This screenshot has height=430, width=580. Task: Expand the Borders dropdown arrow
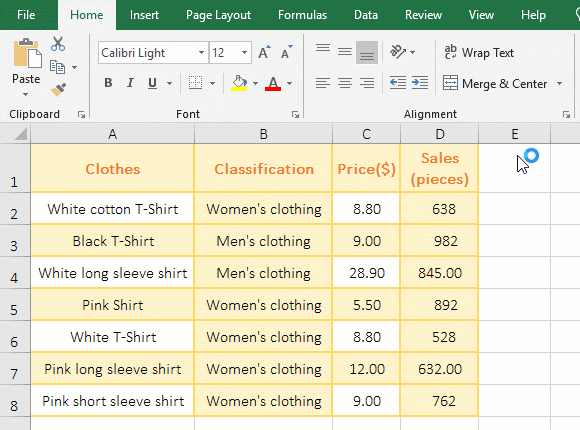(212, 83)
